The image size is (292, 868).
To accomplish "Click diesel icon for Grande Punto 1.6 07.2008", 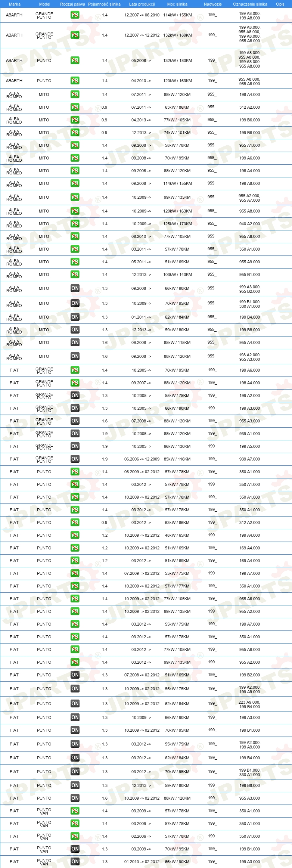I will (x=75, y=421).
